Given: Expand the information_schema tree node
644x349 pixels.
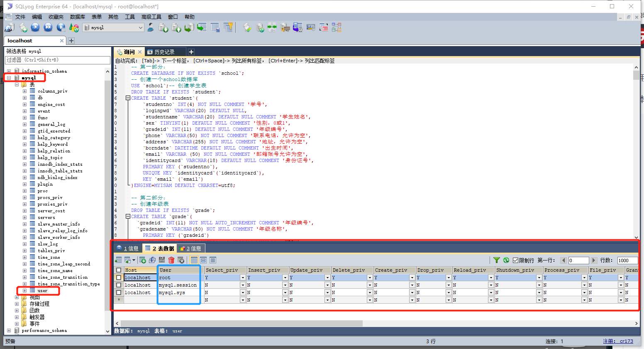Looking at the screenshot, I should (9, 71).
